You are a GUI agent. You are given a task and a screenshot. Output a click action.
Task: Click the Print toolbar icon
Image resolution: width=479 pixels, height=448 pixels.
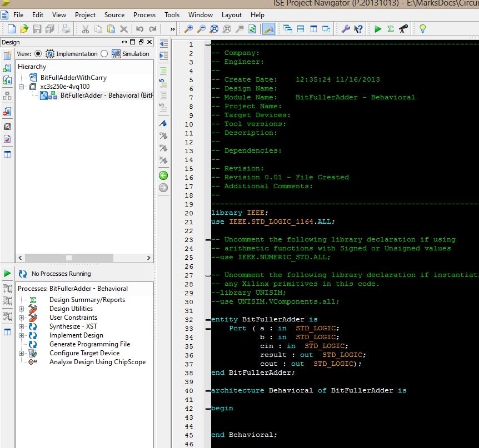click(66, 29)
